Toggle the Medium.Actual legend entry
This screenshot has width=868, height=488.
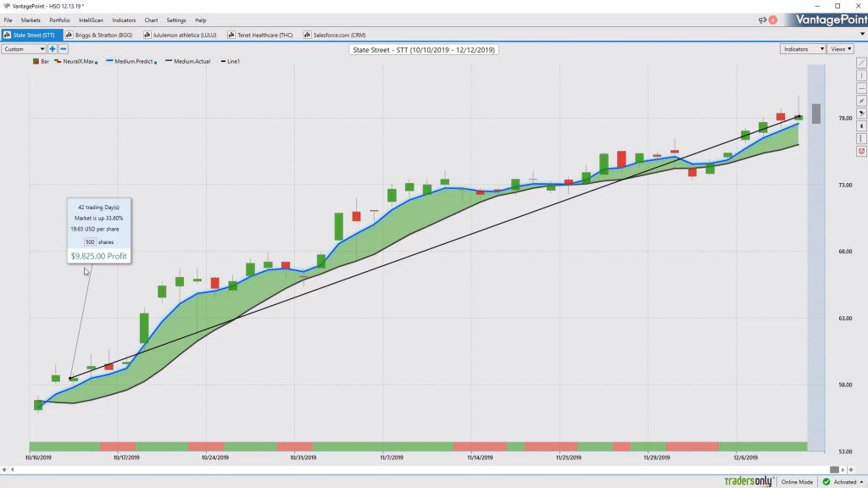point(188,61)
